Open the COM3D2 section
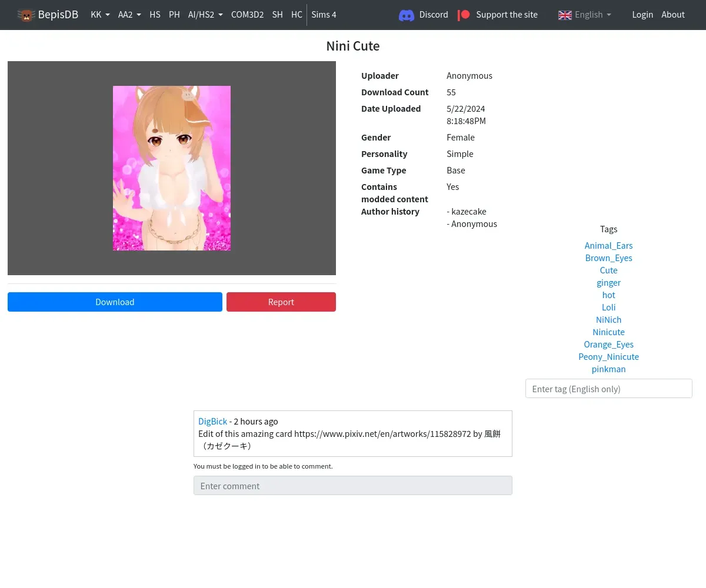This screenshot has height=588, width=706. pos(247,15)
